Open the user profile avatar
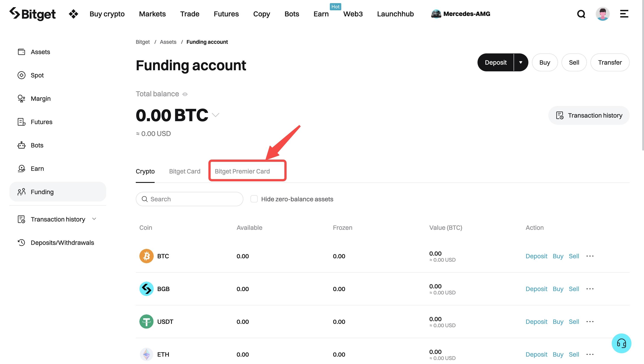644x364 pixels. [603, 14]
